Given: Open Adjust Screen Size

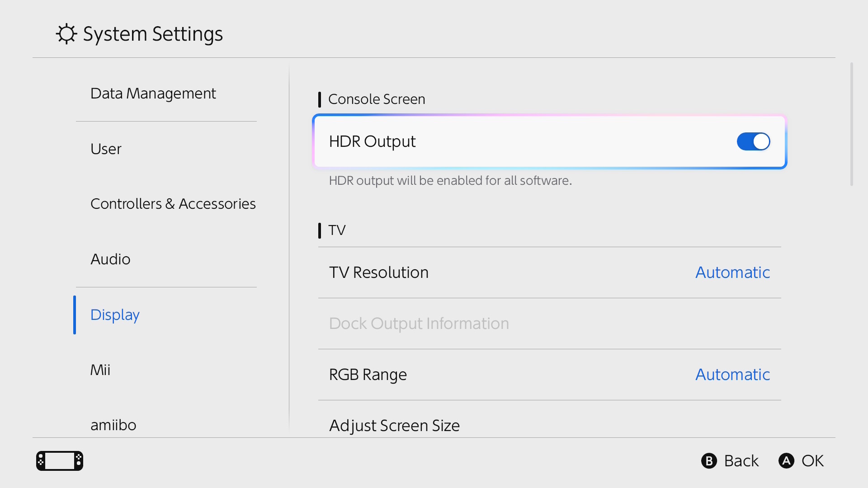Looking at the screenshot, I should (x=394, y=426).
